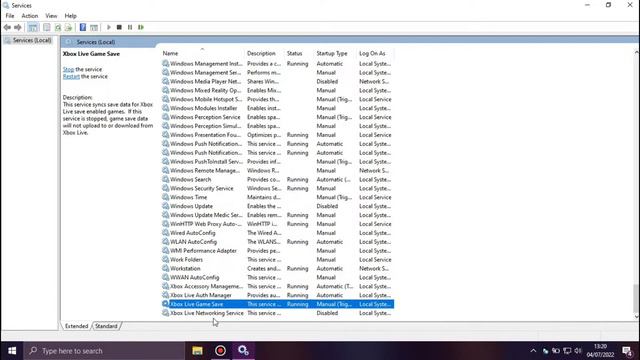Click the Stop the service link

pyautogui.click(x=68, y=69)
